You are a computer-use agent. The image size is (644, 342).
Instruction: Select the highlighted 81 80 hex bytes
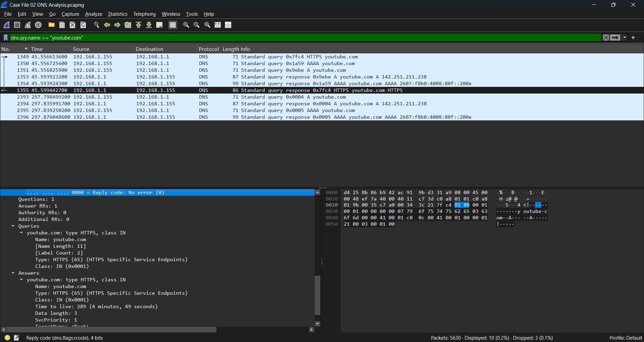pyautogui.click(x=462, y=205)
